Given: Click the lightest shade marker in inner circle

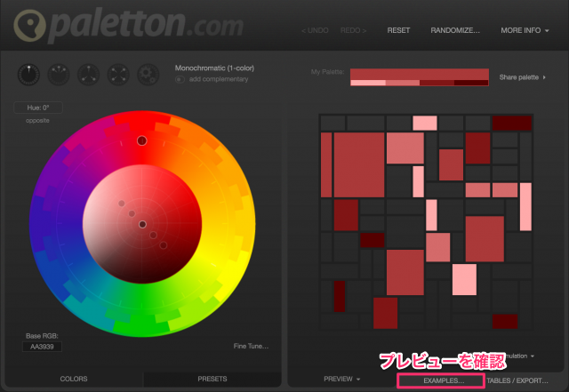Looking at the screenshot, I should [x=122, y=204].
